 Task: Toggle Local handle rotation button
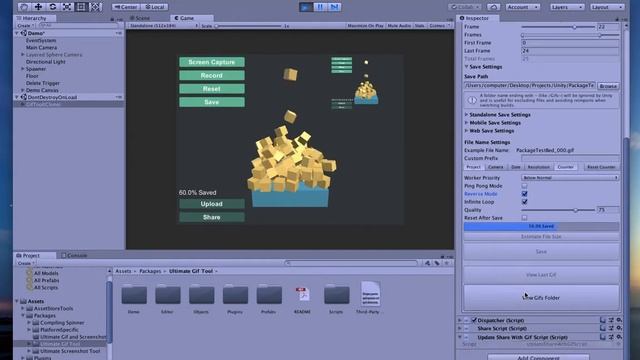[155, 7]
